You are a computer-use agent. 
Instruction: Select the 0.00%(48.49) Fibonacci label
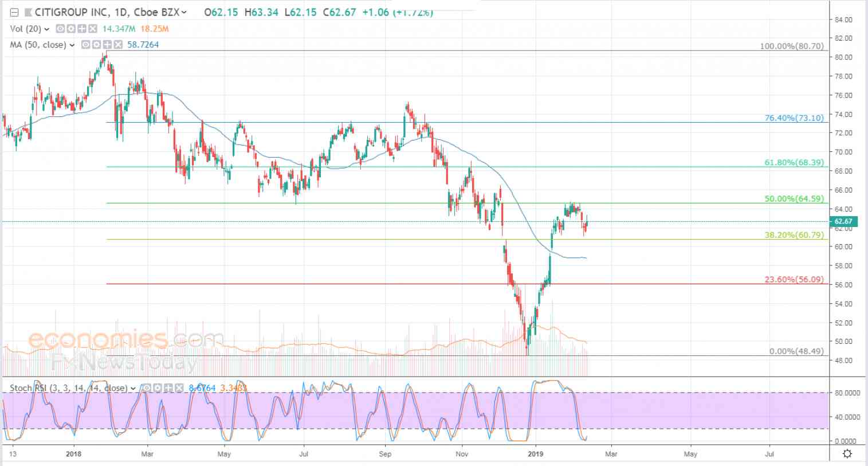coord(796,351)
